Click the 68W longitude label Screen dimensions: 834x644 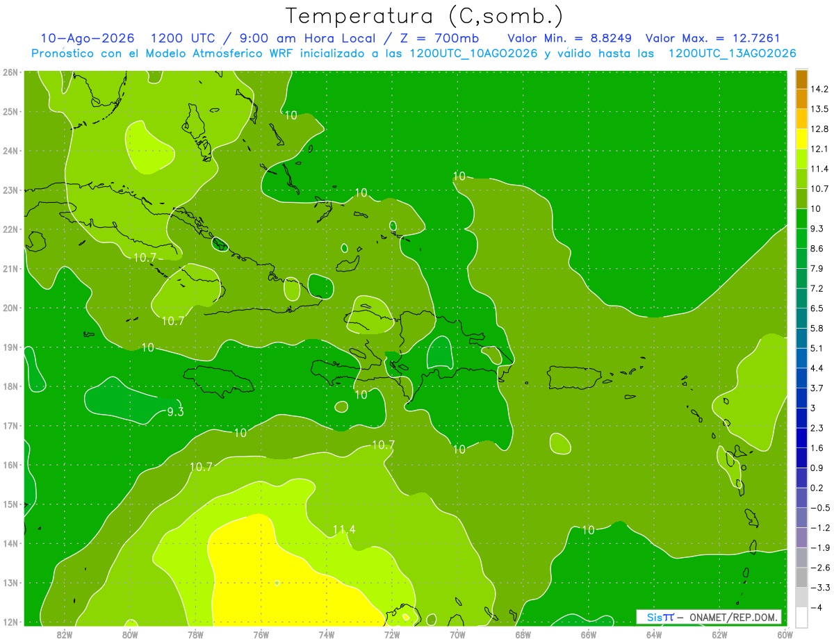click(523, 634)
